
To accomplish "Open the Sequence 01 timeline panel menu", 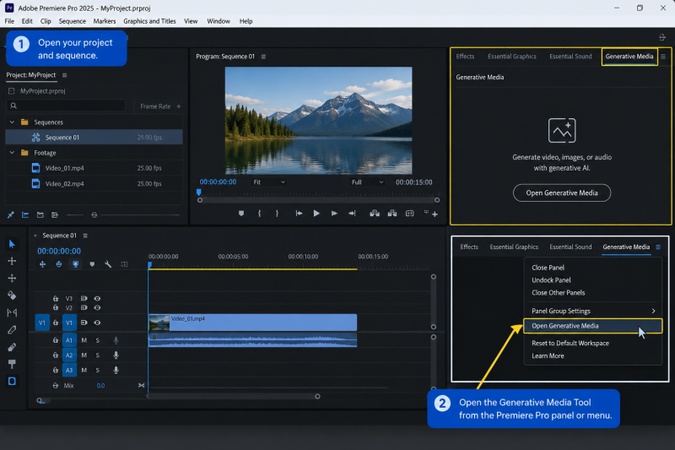I will [x=85, y=236].
